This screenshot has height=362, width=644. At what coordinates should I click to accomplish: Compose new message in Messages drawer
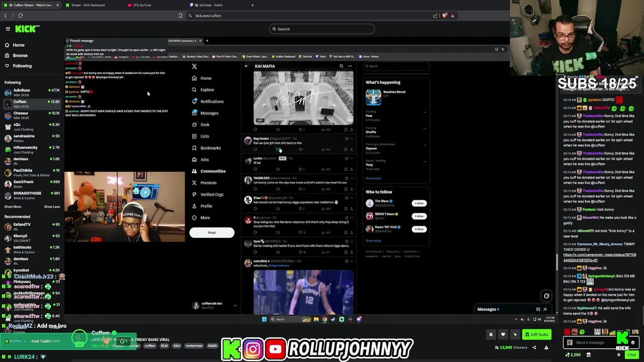point(538,309)
